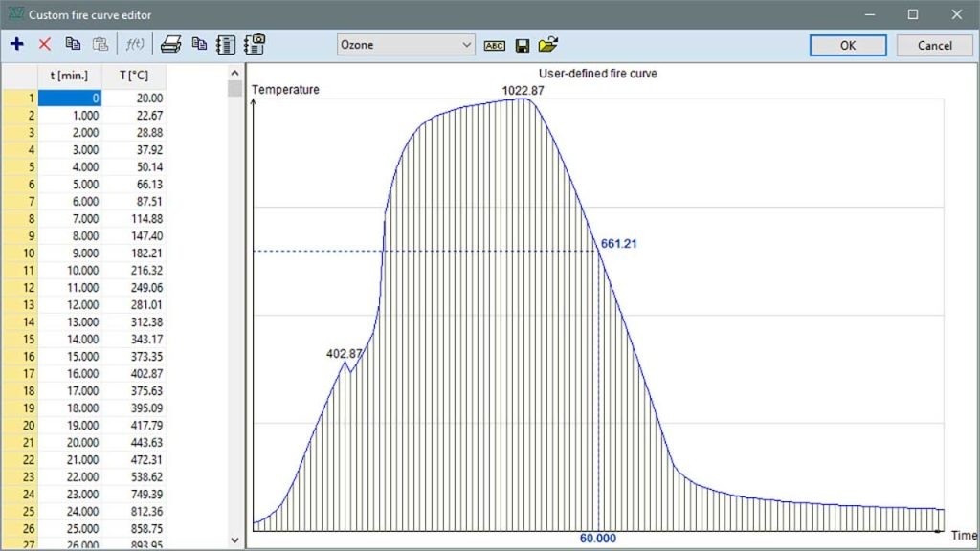Click the camera snapshot report icon
980x551 pixels.
[x=255, y=44]
